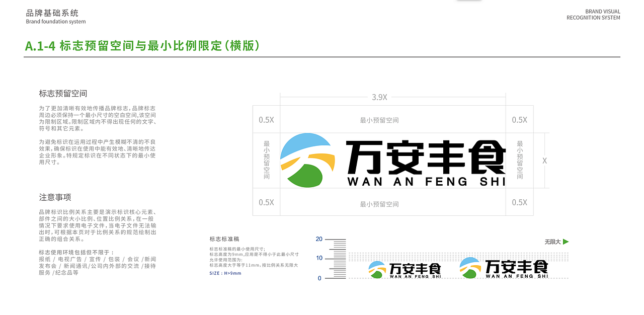Viewport: 644px width, 315px height.
Task: Click the "BRAND VISUAL RECOGNITION SYSTEM" header
Action: [594, 15]
